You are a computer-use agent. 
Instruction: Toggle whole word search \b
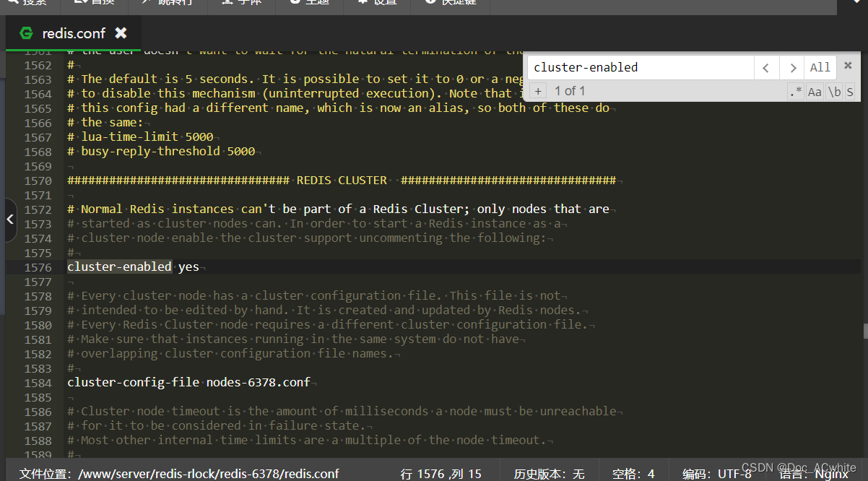point(834,92)
